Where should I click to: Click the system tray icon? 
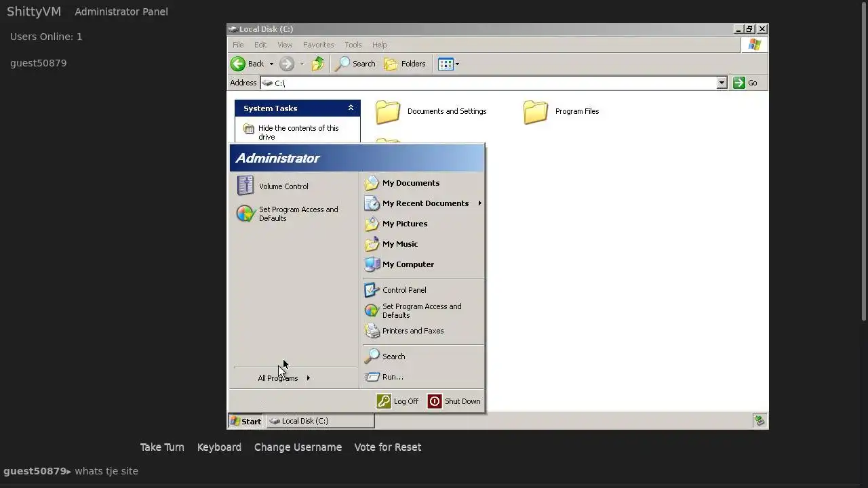tap(759, 421)
